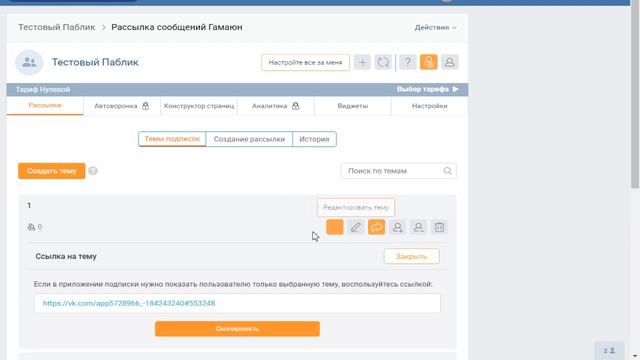Open the Рассылки tab
The width and height of the screenshot is (640, 360).
(x=45, y=105)
